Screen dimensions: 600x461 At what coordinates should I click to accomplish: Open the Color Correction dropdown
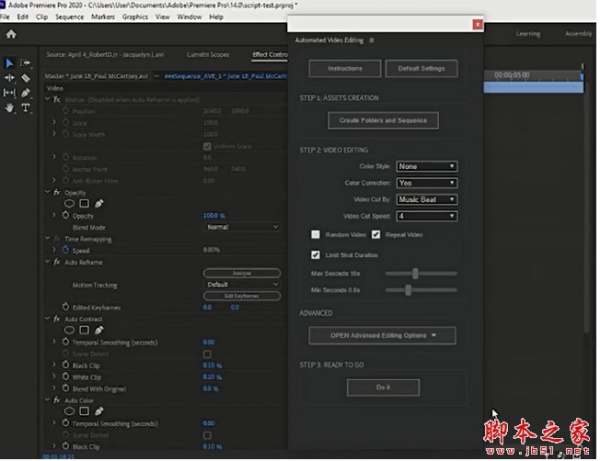(x=427, y=183)
